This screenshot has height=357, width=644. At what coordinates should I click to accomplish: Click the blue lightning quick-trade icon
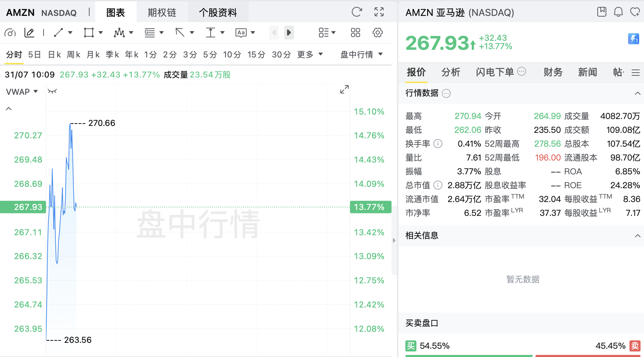(634, 39)
